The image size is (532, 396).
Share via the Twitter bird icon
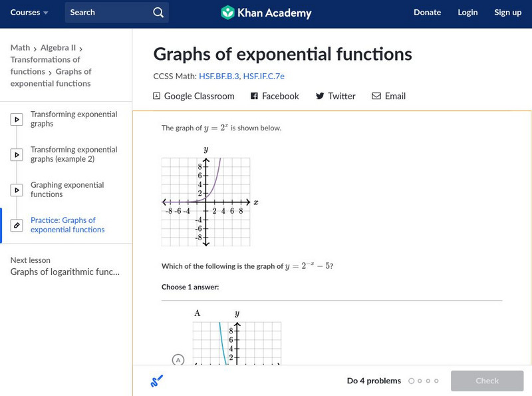320,96
